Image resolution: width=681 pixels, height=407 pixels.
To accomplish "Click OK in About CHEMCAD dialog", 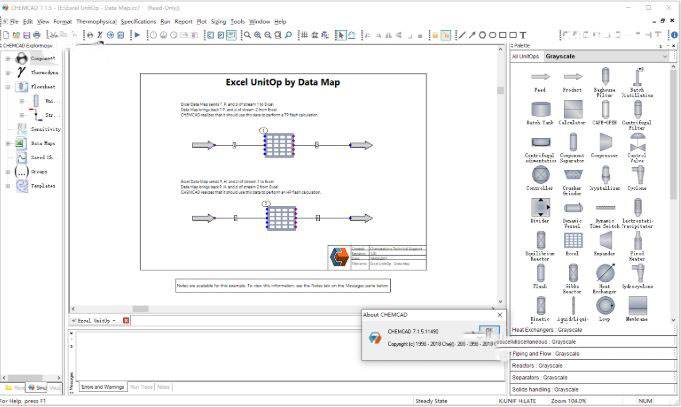I will pyautogui.click(x=489, y=331).
